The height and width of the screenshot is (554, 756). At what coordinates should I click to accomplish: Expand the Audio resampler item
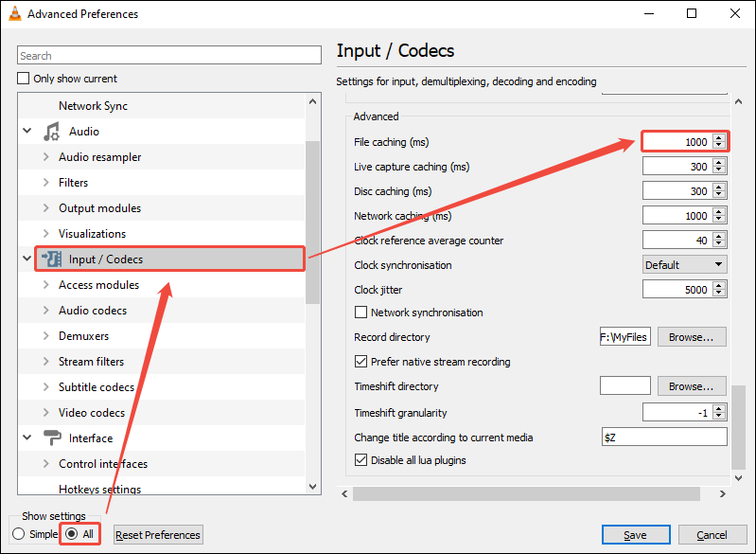[x=46, y=157]
